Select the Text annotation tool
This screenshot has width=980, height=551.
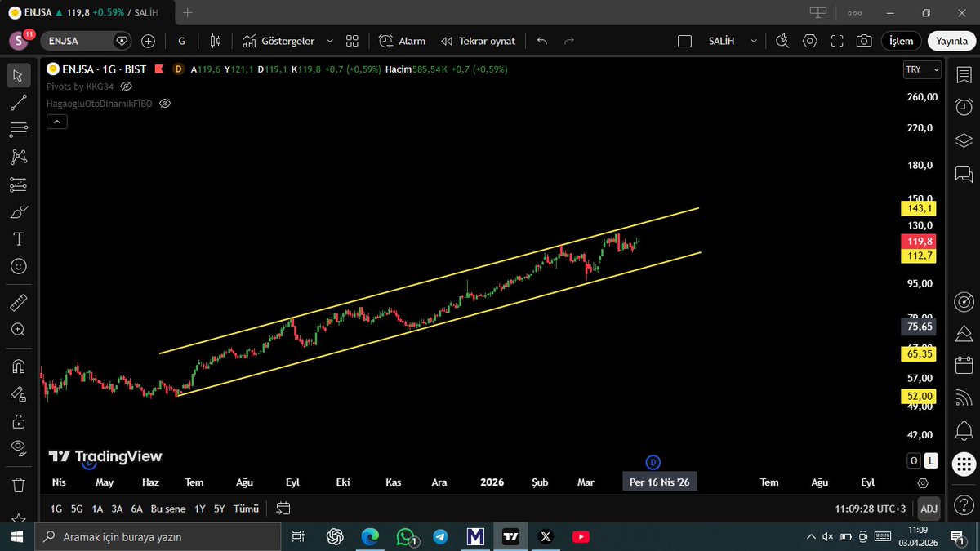[x=18, y=239]
